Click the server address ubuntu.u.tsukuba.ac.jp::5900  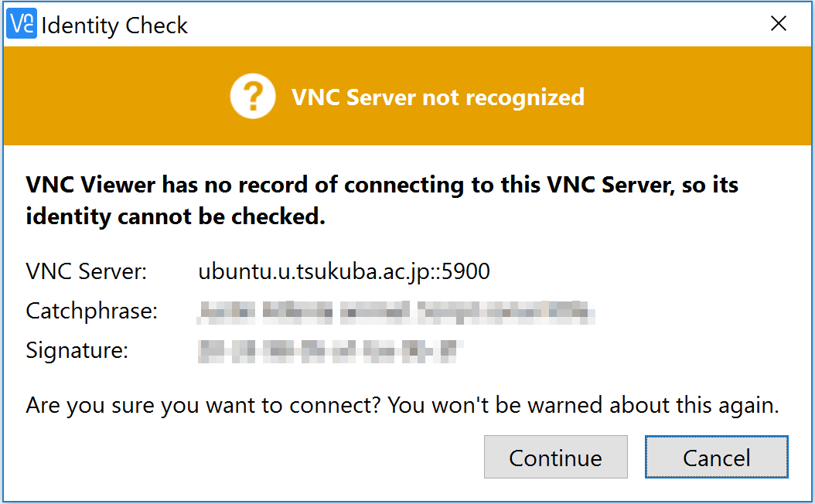(x=344, y=271)
